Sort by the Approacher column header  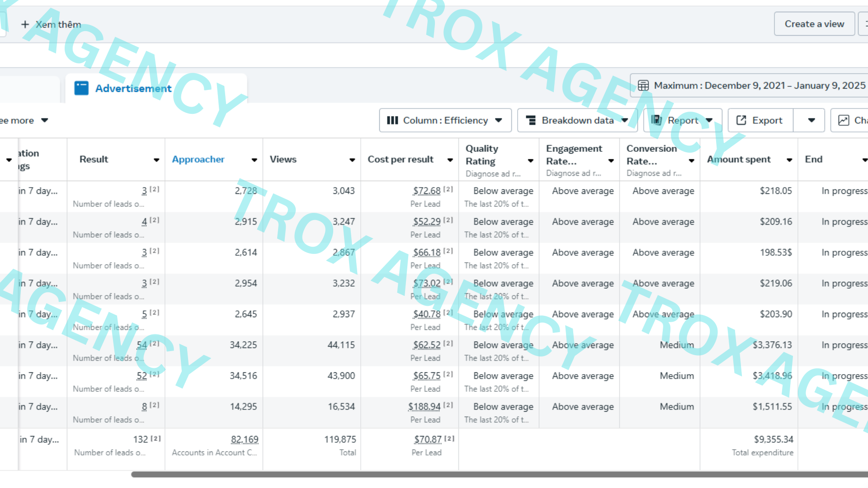(x=198, y=159)
